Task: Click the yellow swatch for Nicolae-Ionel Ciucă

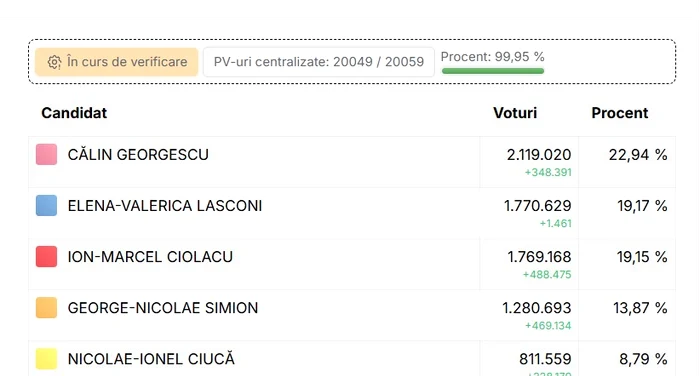Action: point(46,359)
